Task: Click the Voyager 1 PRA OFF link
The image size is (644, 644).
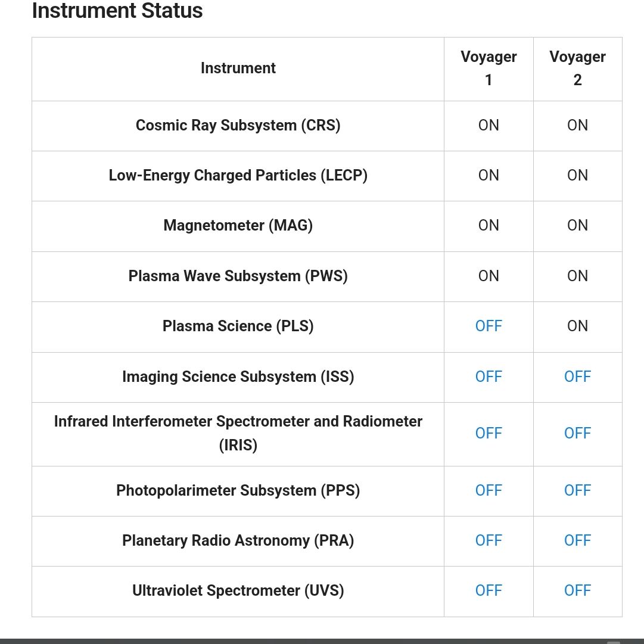Action: tap(489, 540)
